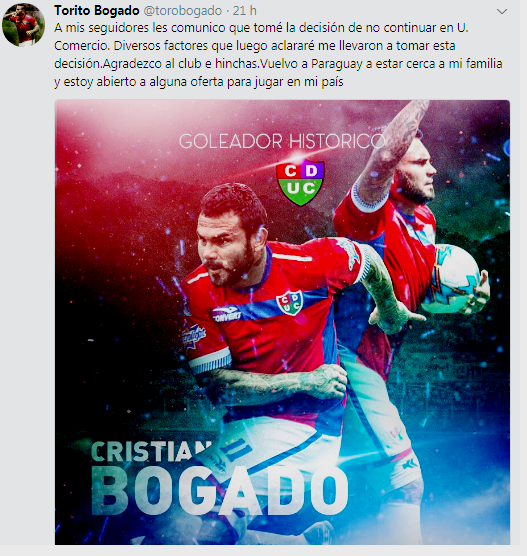Viewport: 527px width, 556px height.
Task: Expand the tweet options chevron menu
Action: [502, 11]
